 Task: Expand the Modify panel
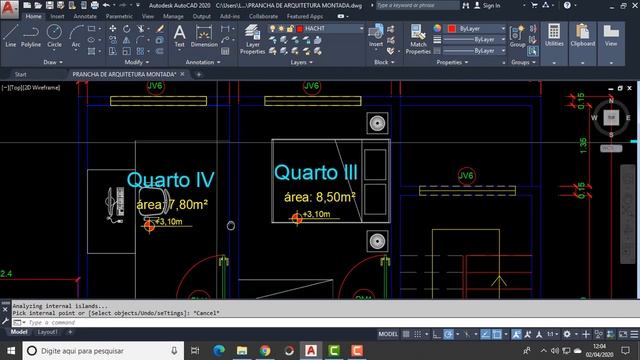pyautogui.click(x=137, y=62)
